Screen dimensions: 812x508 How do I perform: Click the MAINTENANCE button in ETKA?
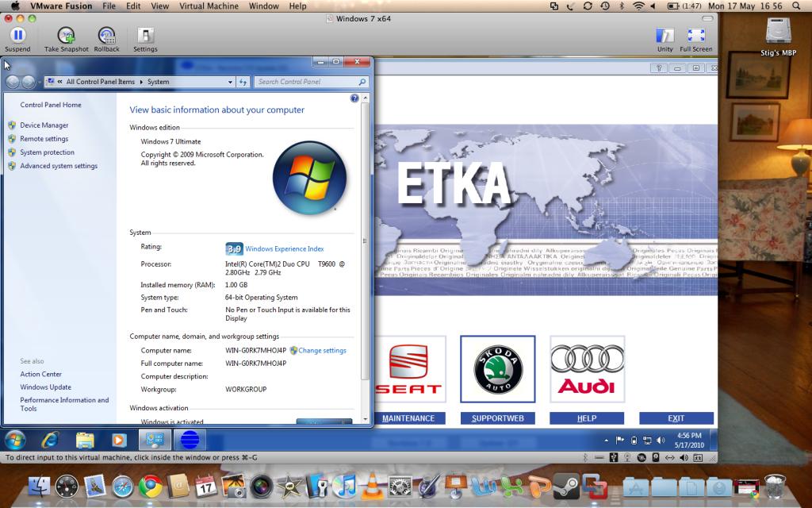(x=408, y=418)
